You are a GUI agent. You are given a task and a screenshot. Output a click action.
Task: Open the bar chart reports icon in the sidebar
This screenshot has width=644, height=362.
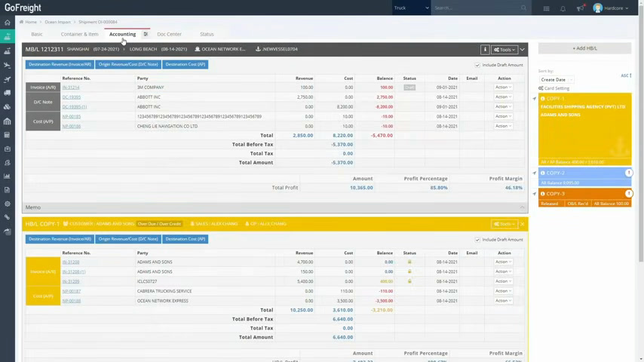[x=8, y=176]
